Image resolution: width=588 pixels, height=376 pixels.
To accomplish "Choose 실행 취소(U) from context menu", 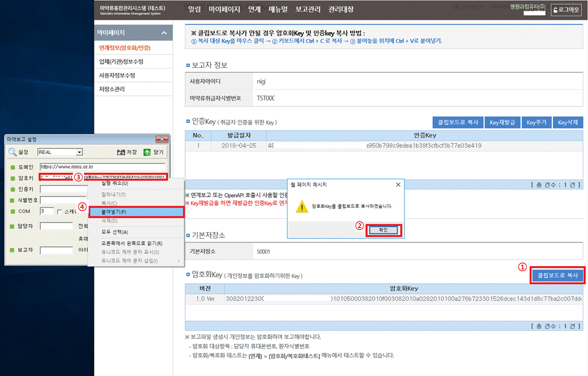I will 136,183.
